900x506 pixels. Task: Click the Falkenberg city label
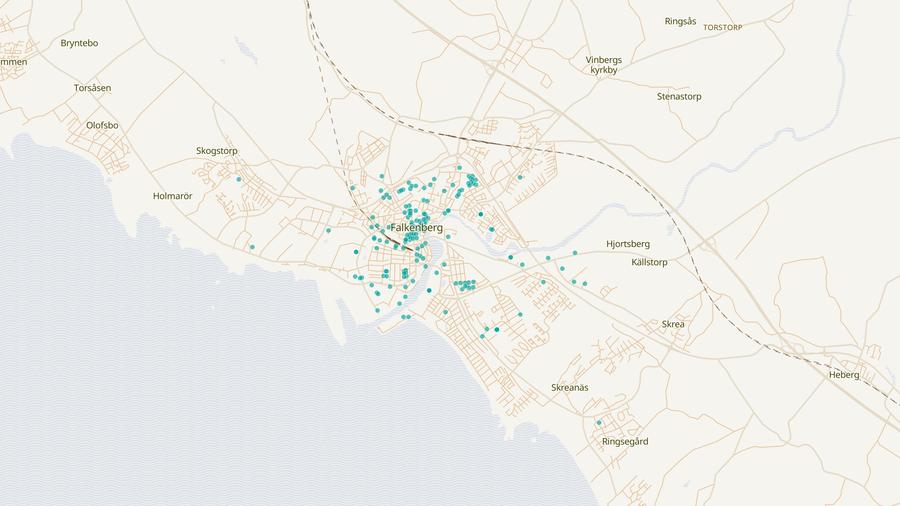(x=416, y=228)
